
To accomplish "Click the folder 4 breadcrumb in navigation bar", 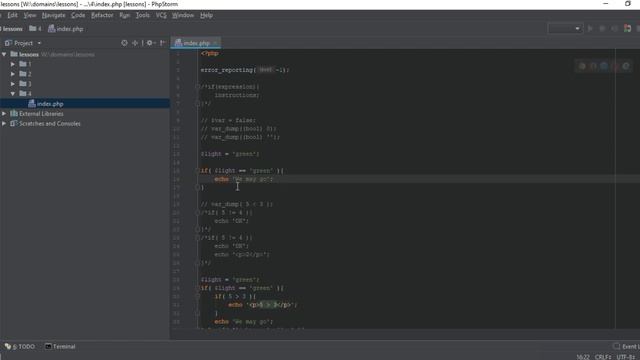I will tap(35, 29).
